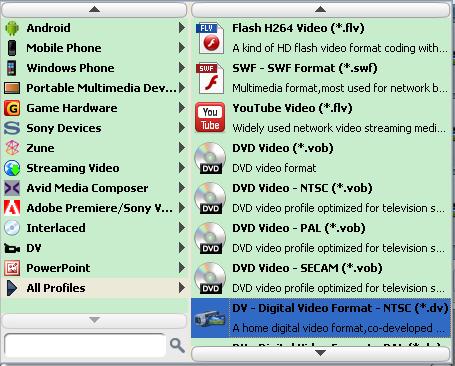Click the Portable Multimedia Device icon
Image resolution: width=455 pixels, height=366 pixels.
pos(12,88)
